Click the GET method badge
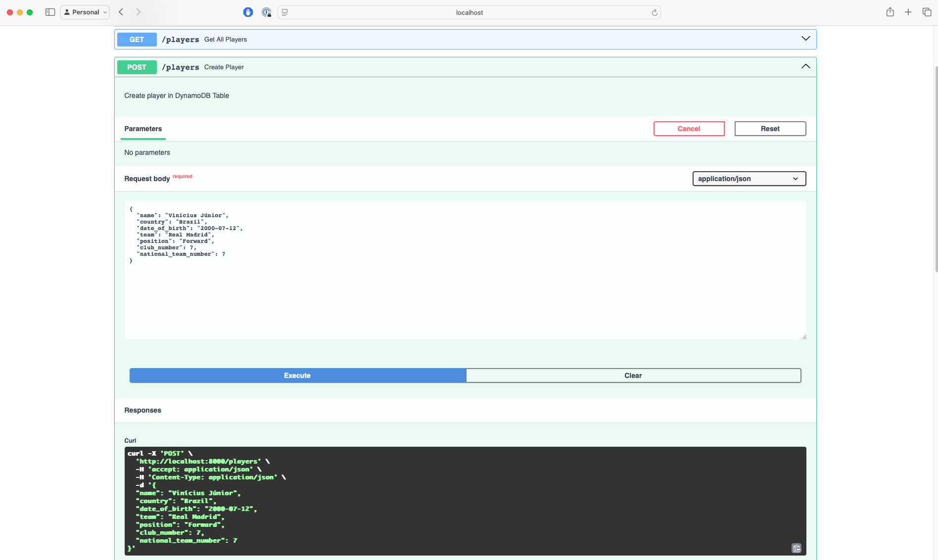Image resolution: width=938 pixels, height=560 pixels. click(137, 40)
